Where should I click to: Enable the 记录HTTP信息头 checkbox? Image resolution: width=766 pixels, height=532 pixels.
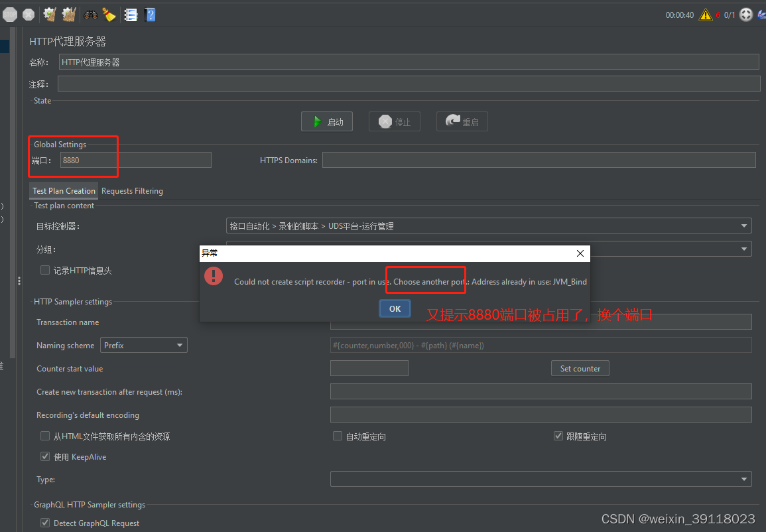pyautogui.click(x=45, y=270)
